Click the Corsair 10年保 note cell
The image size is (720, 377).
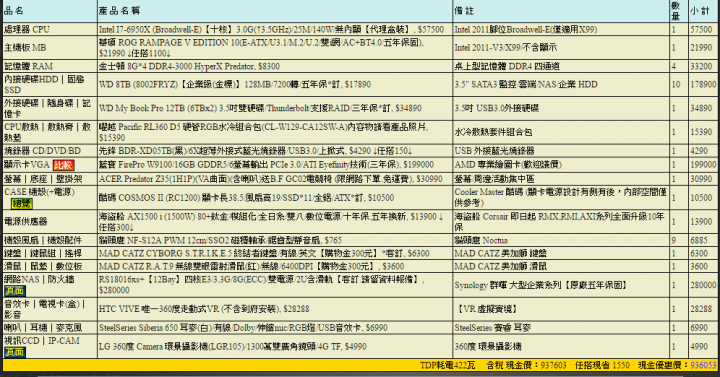tap(560, 221)
